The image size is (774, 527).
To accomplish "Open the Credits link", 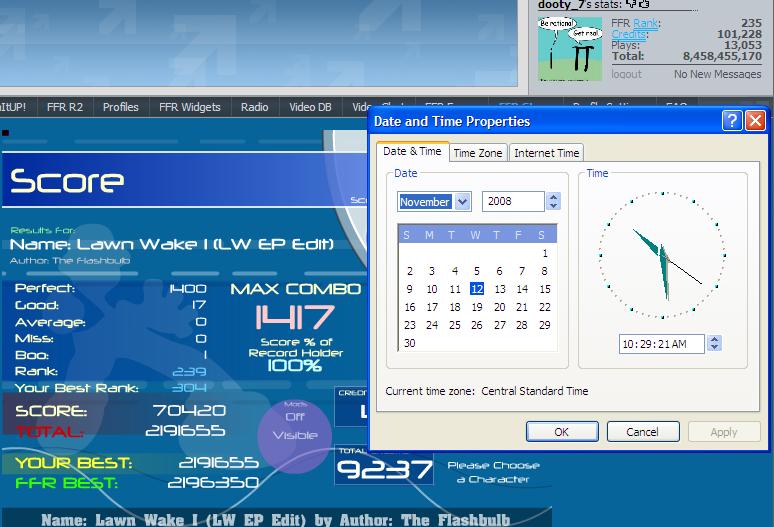I will tap(628, 34).
